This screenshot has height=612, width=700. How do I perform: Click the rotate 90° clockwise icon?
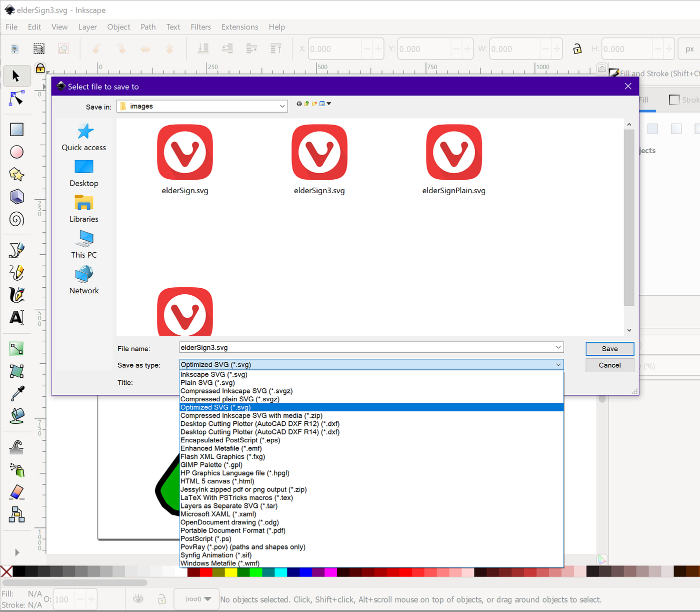[x=121, y=49]
